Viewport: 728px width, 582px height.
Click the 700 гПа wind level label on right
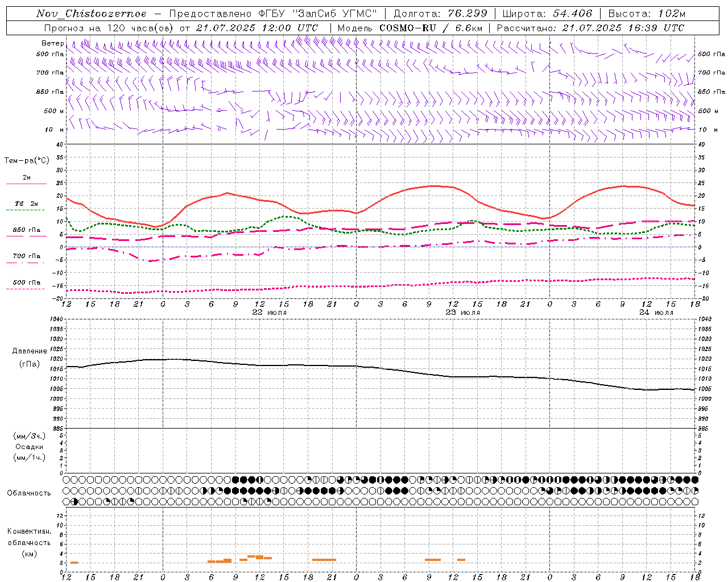tap(712, 73)
